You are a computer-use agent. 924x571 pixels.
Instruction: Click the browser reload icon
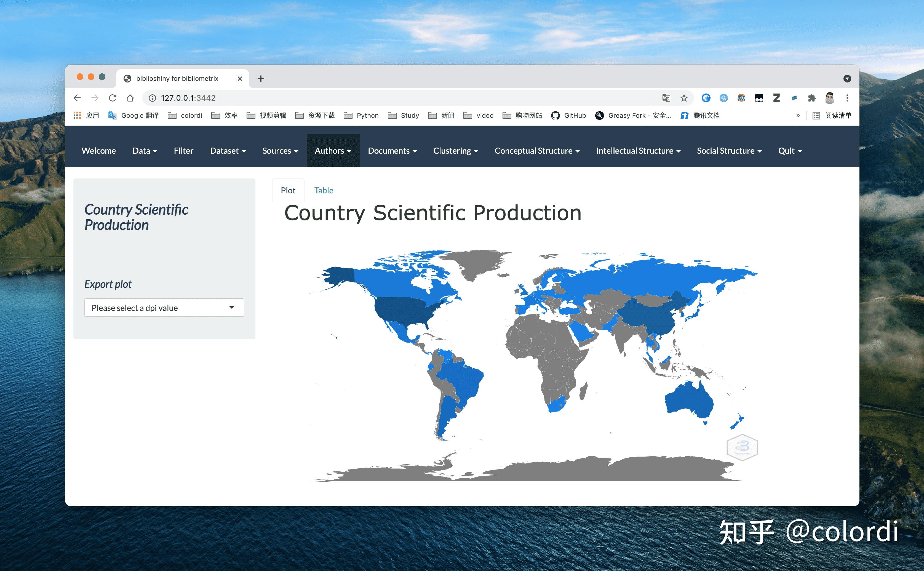point(113,98)
